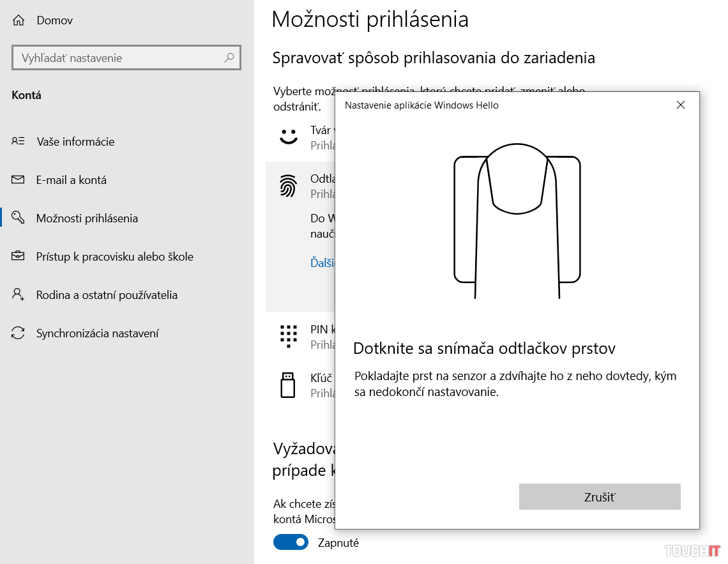Screen dimensions: 728x564
Task: Select Možnosti prihlásenia in sidebar
Action: (x=87, y=218)
